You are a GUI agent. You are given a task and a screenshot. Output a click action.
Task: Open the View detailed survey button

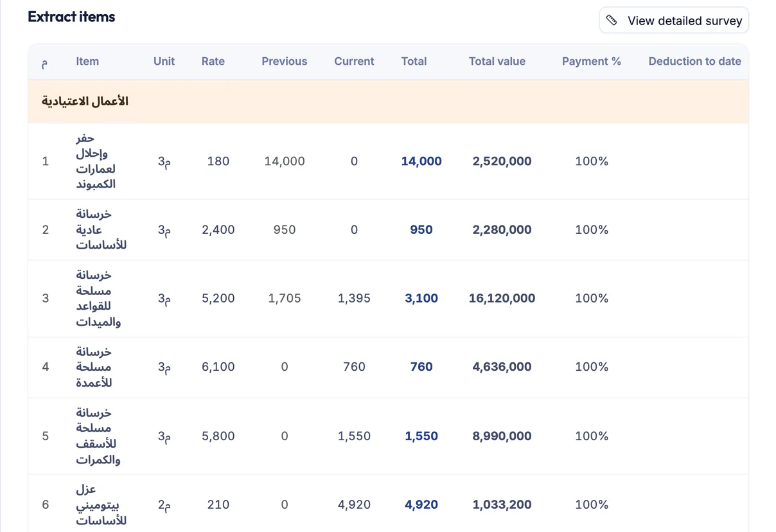coord(674,21)
